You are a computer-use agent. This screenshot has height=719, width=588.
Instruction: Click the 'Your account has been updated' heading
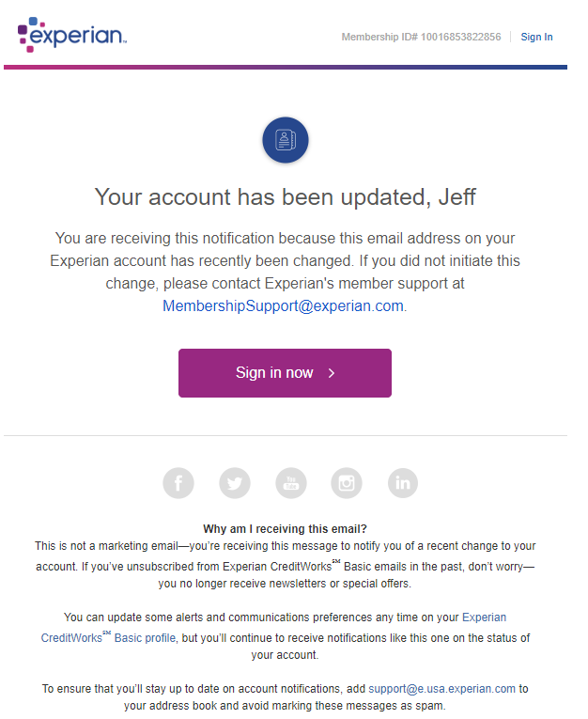coord(285,197)
